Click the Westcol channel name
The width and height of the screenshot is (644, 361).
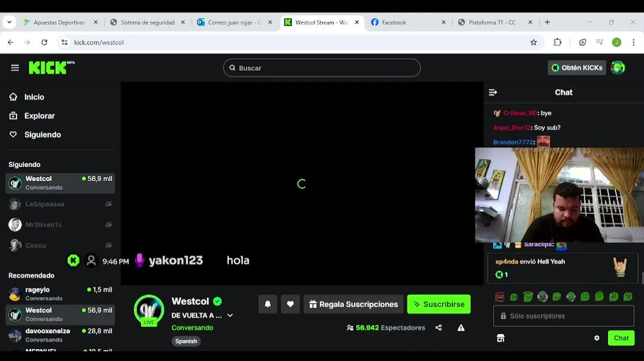[190, 301]
